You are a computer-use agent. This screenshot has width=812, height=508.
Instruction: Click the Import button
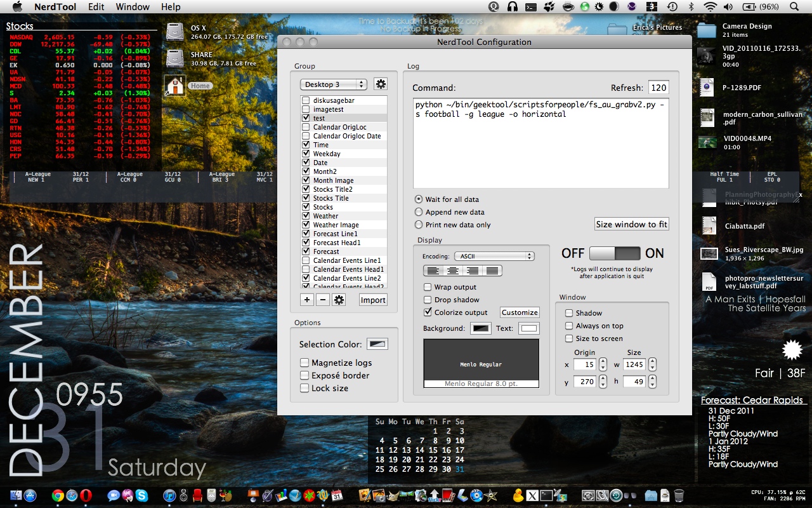373,300
